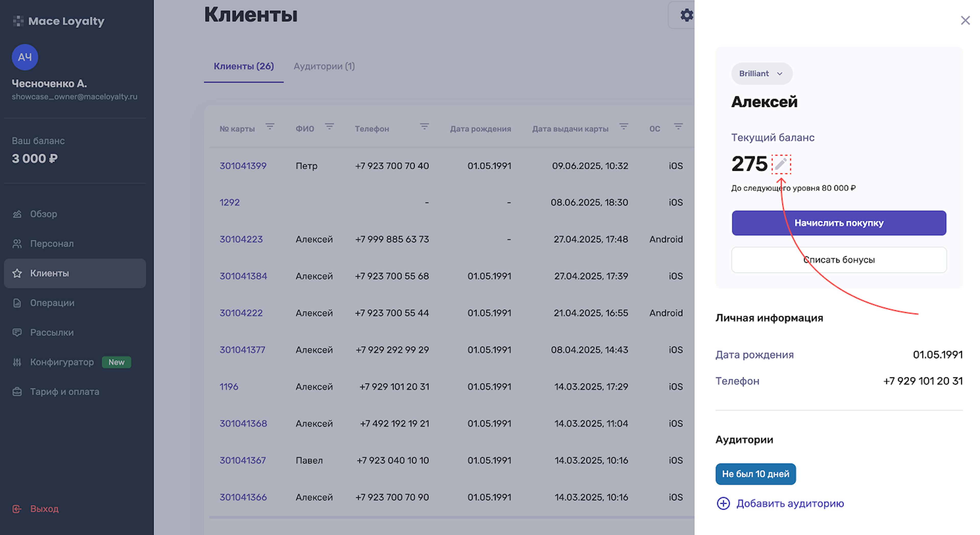Click the name Петр in table
This screenshot has height=535, width=980.
point(307,166)
